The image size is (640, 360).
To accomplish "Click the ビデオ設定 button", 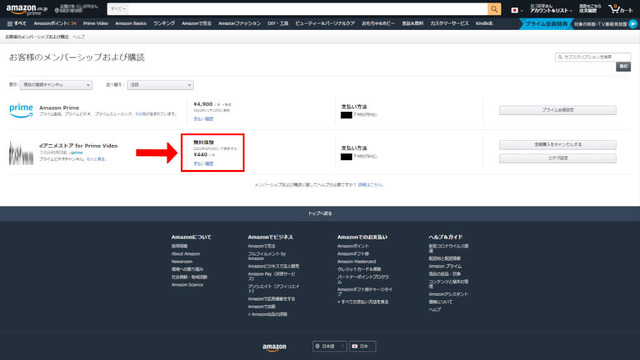I will pyautogui.click(x=558, y=158).
